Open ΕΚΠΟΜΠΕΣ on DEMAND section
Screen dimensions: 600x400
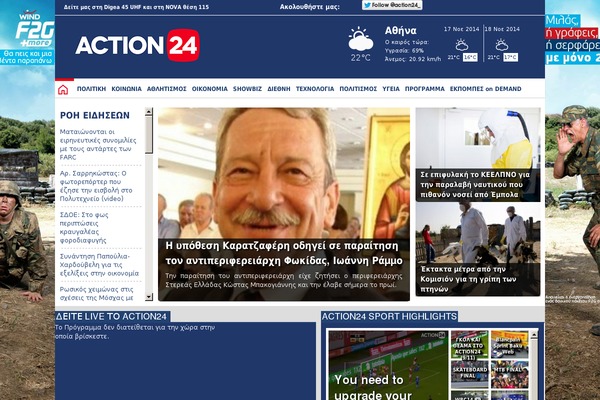pos(485,89)
